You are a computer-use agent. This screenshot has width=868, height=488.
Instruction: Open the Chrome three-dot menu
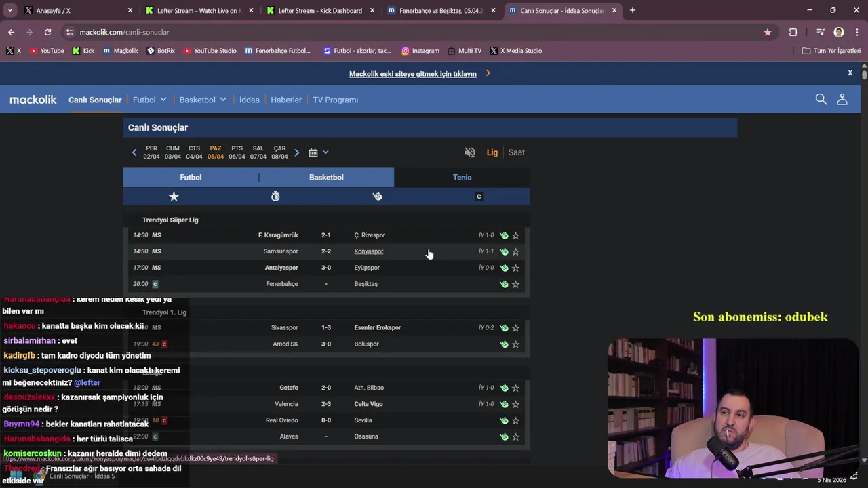click(857, 32)
